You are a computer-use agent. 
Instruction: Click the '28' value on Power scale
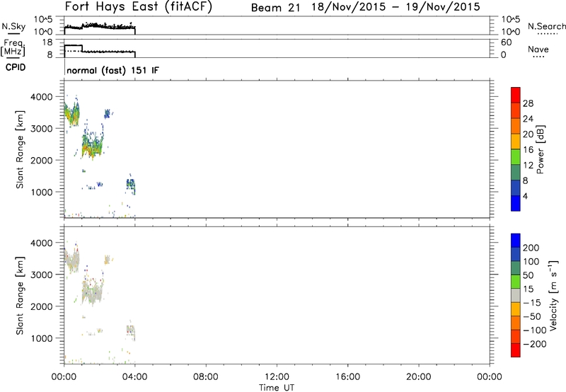click(528, 103)
